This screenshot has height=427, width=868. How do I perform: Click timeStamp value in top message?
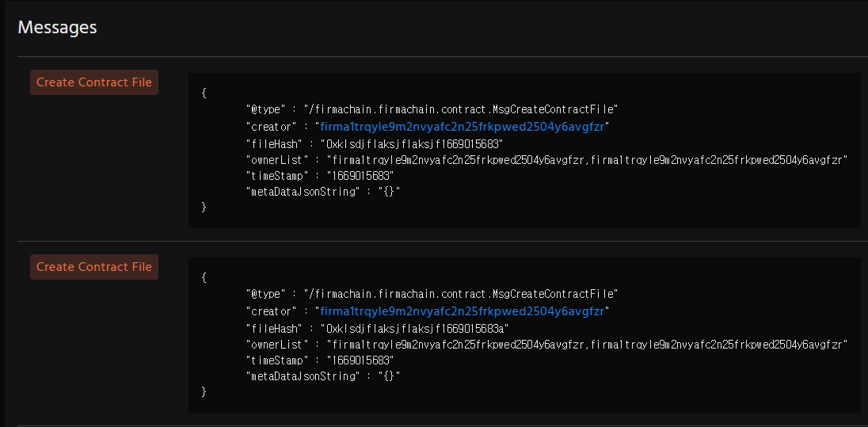[360, 176]
